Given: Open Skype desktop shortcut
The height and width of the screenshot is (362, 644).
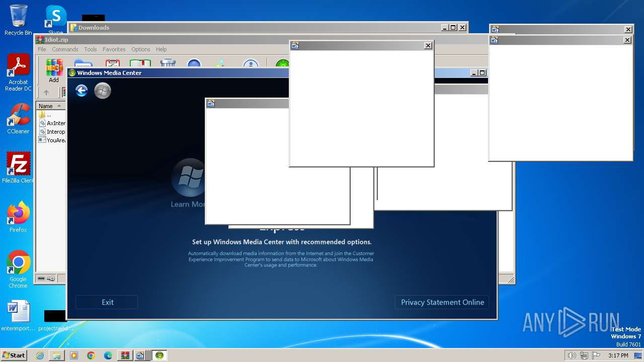Looking at the screenshot, I should [x=56, y=20].
